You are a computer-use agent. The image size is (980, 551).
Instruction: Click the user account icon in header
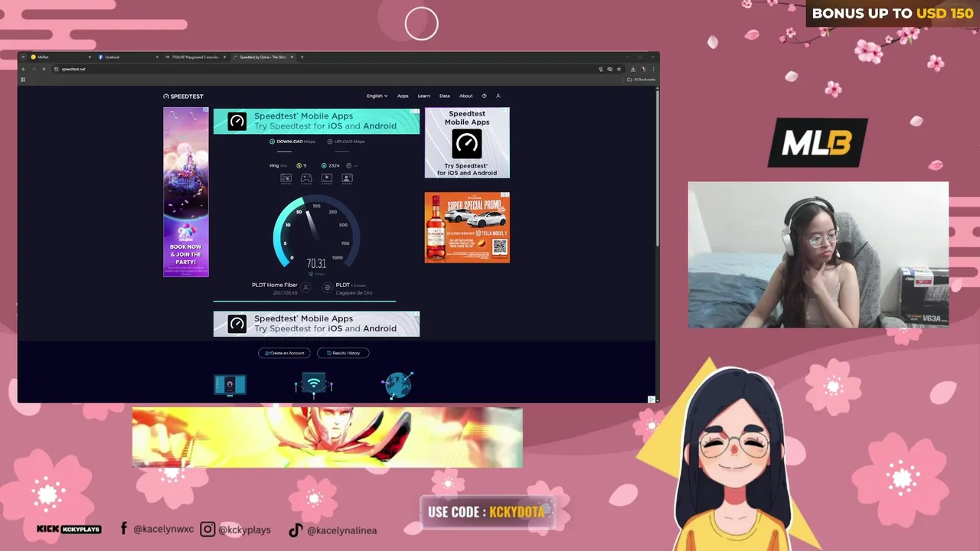pos(498,96)
